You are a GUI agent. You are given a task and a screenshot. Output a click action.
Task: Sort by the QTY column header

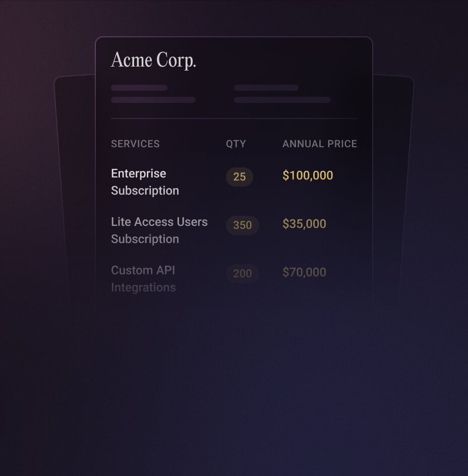(236, 144)
